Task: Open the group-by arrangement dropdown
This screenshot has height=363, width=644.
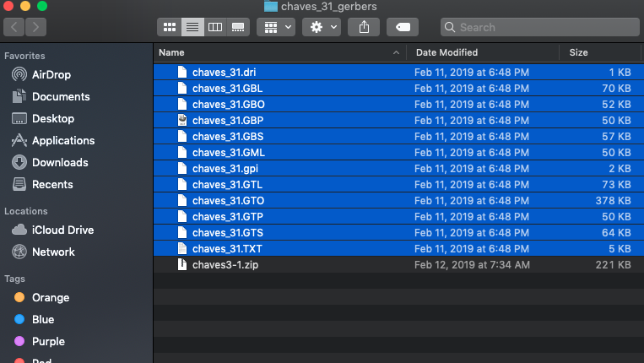Action: pyautogui.click(x=276, y=27)
